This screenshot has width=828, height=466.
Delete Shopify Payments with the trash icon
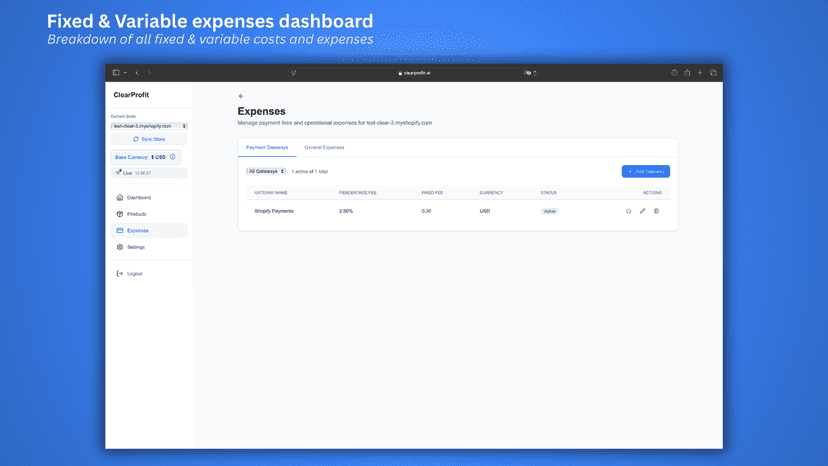tap(656, 211)
